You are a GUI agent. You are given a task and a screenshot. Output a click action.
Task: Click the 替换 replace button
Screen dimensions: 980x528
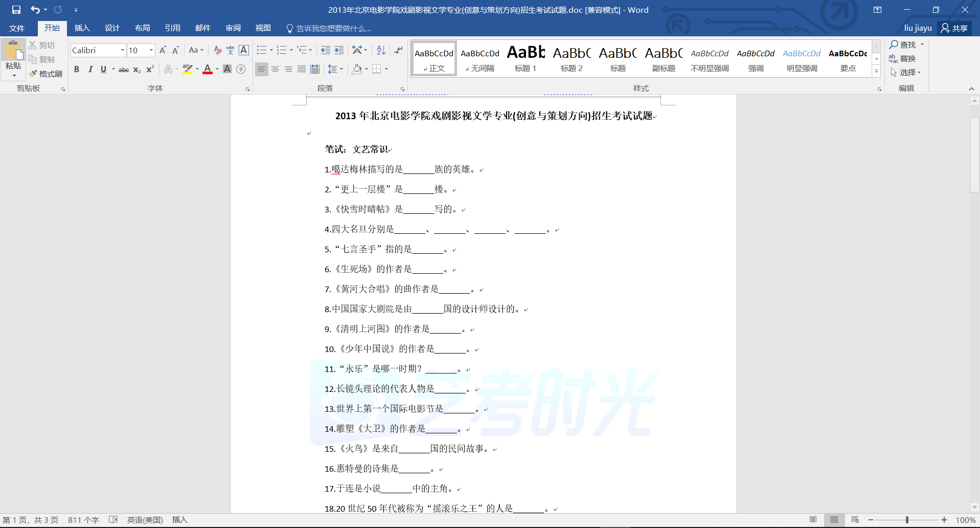click(x=902, y=58)
